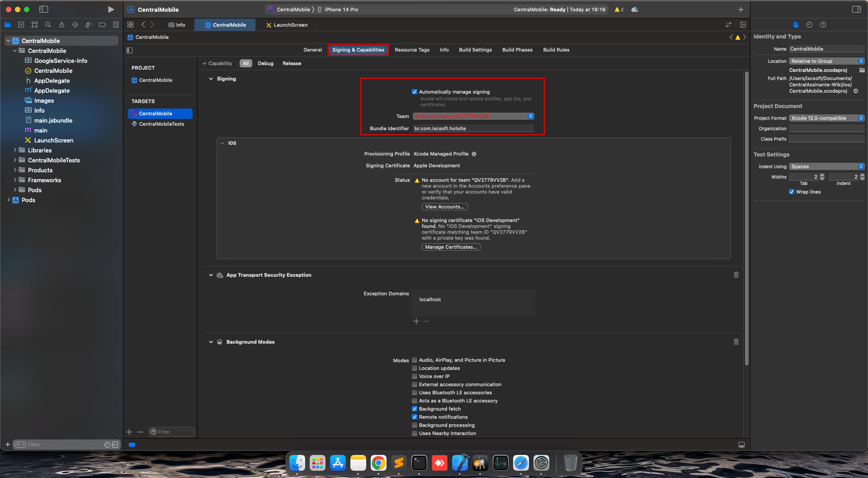Add a new editor split

click(x=743, y=25)
